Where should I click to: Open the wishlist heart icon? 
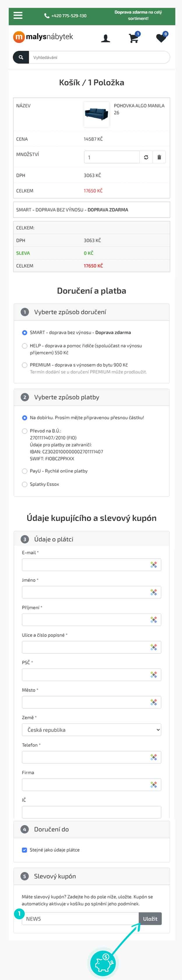pos(161,38)
